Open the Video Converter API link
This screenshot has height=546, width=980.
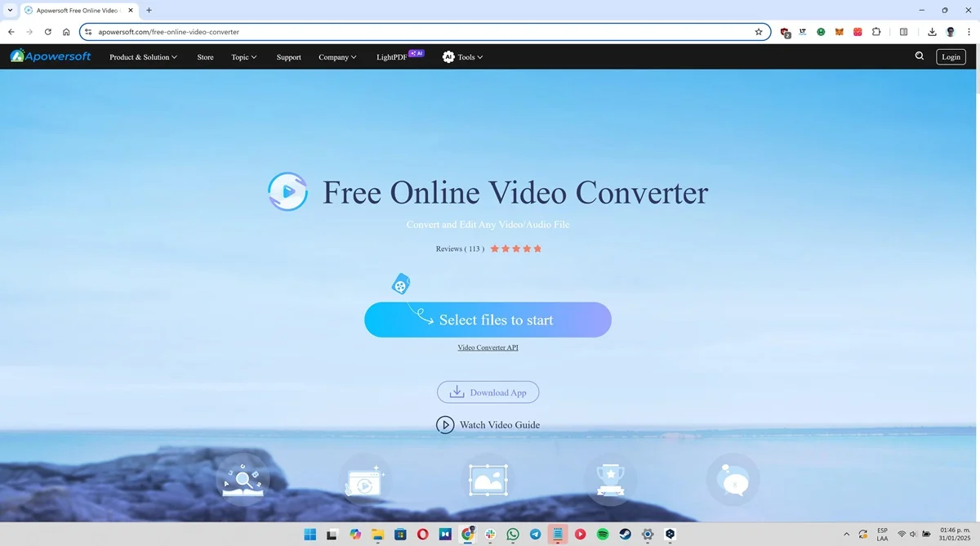point(488,347)
